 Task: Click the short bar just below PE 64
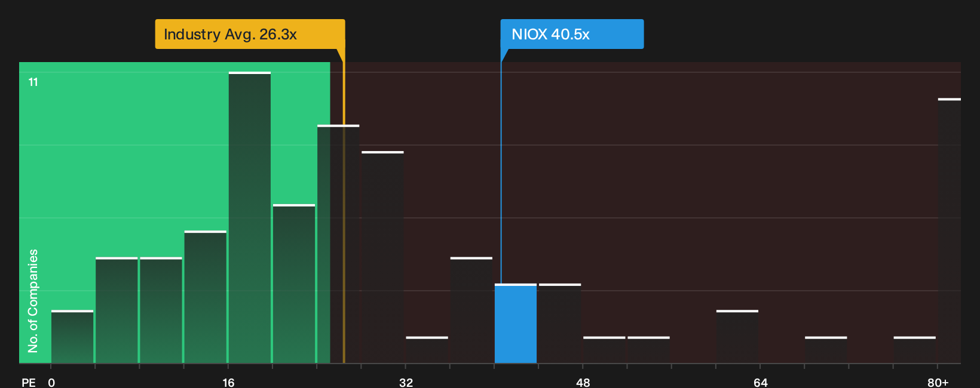point(737,337)
